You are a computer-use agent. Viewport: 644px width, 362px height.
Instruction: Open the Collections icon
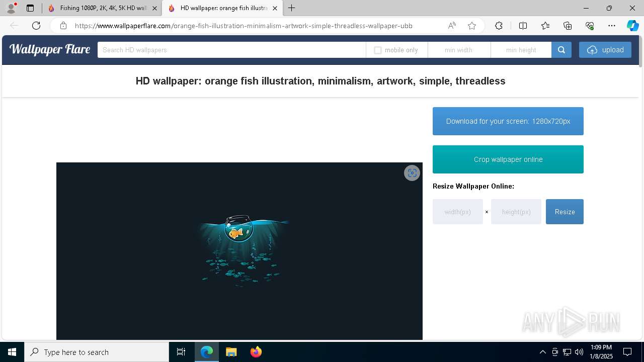(568, 26)
